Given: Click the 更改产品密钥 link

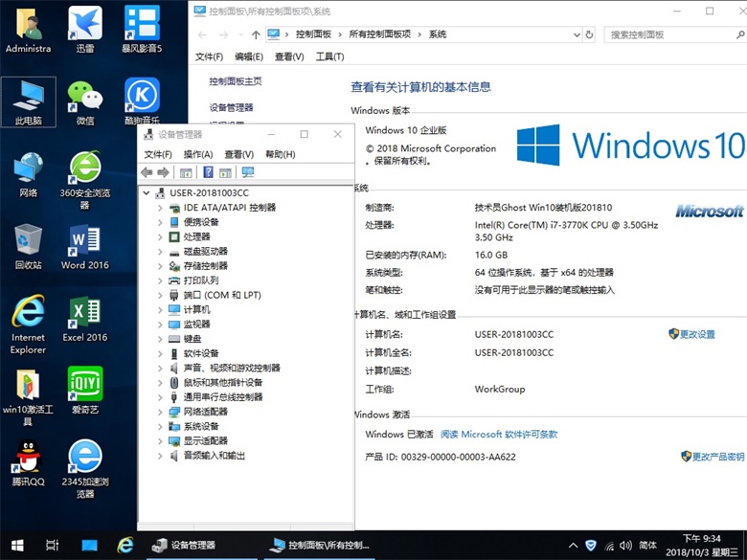Looking at the screenshot, I should click(716, 457).
